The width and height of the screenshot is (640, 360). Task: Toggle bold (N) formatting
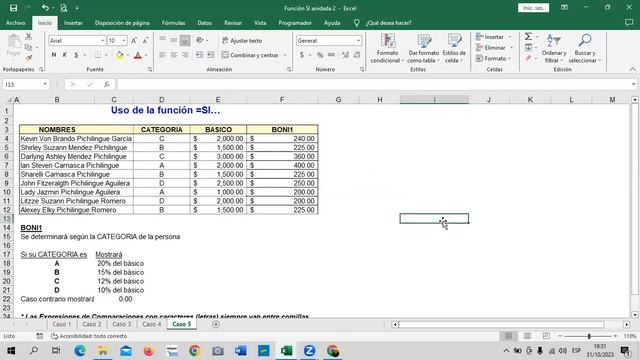click(53, 55)
